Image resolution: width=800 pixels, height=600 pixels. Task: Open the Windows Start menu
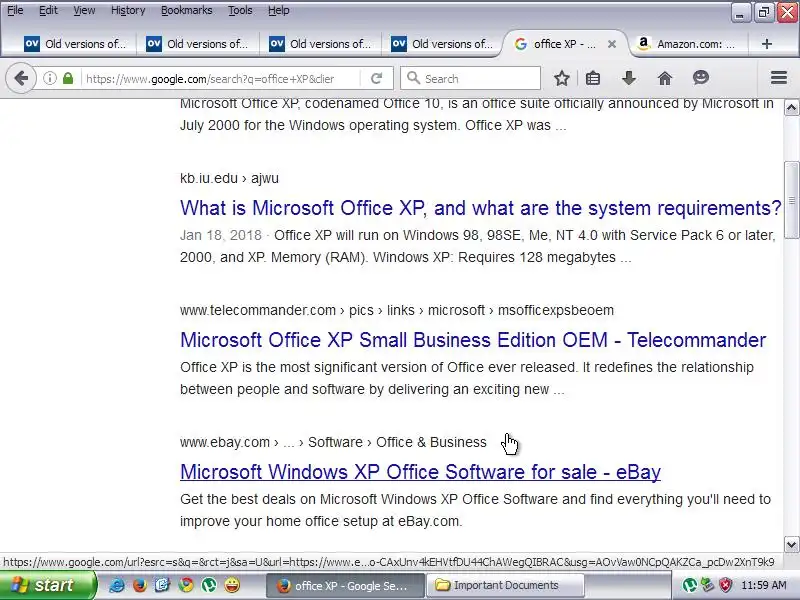click(47, 585)
